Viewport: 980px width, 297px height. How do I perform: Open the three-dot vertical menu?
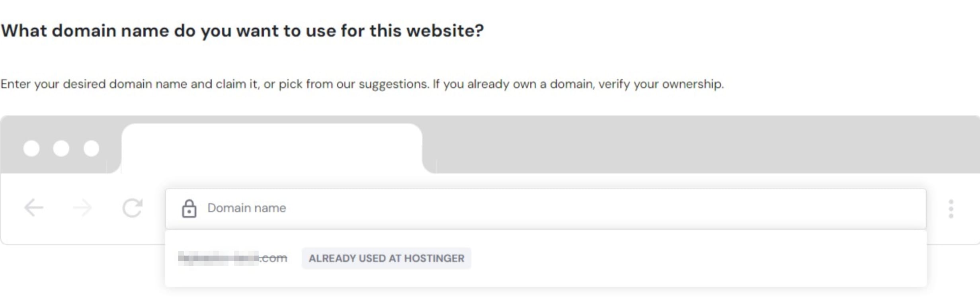[x=951, y=209]
